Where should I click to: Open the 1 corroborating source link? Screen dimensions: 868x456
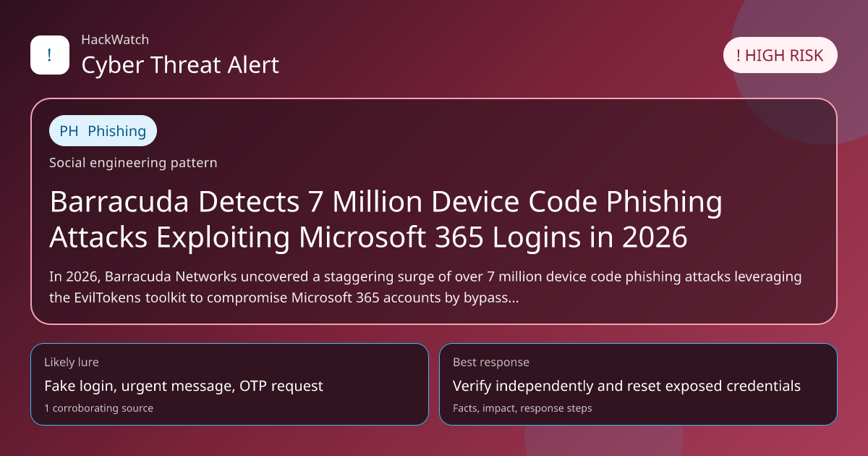98,408
